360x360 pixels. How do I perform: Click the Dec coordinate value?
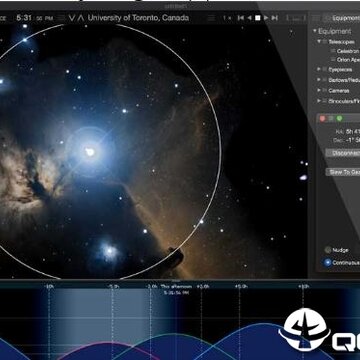pyautogui.click(x=353, y=140)
